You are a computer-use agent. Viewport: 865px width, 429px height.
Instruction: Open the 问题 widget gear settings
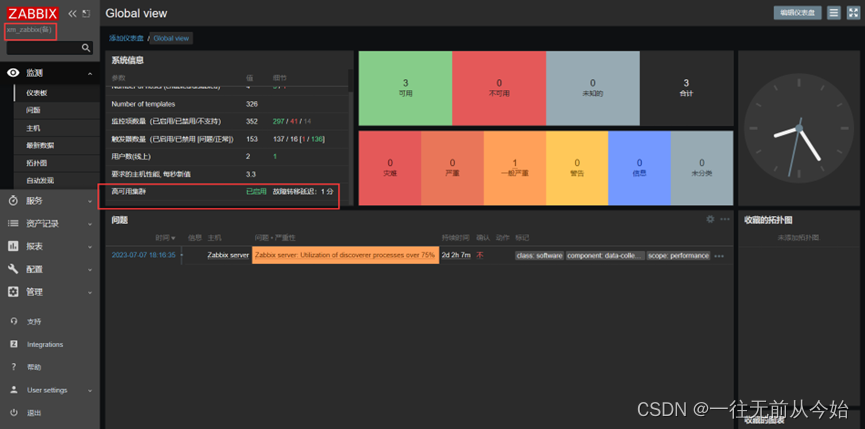click(710, 219)
